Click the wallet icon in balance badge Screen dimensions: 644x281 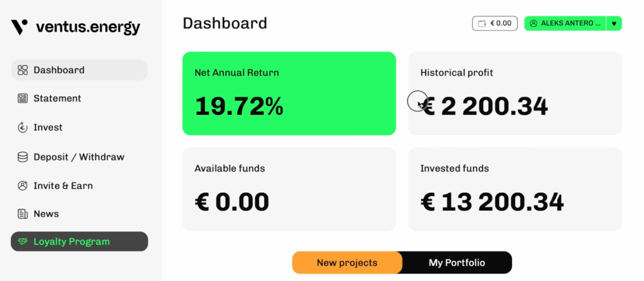(482, 23)
